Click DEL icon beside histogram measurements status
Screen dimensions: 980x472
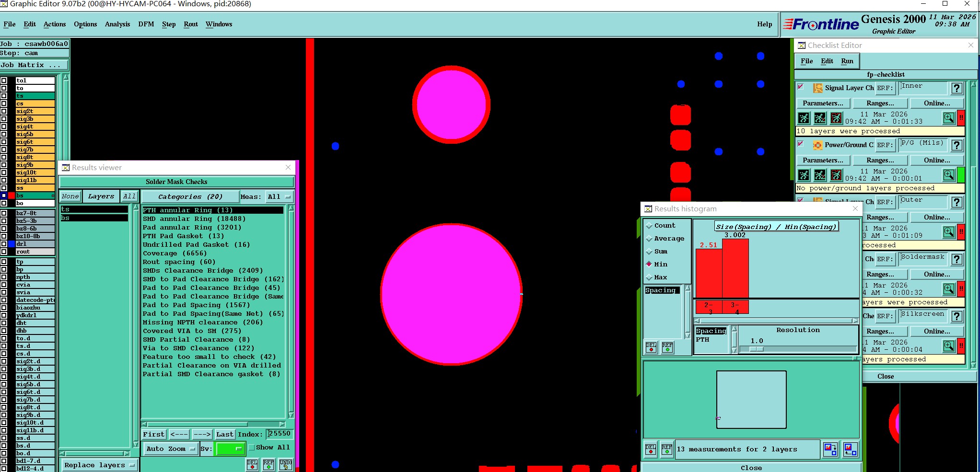(651, 449)
